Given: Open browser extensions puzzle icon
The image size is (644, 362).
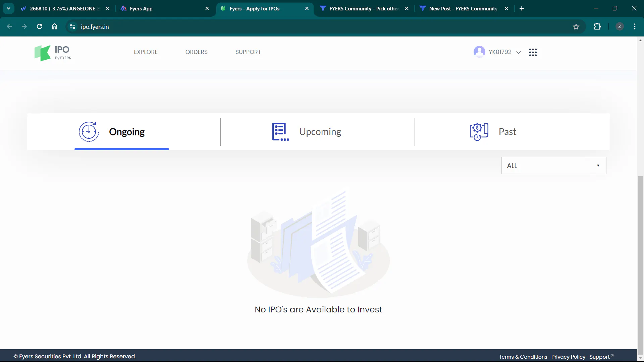Looking at the screenshot, I should click(x=597, y=26).
